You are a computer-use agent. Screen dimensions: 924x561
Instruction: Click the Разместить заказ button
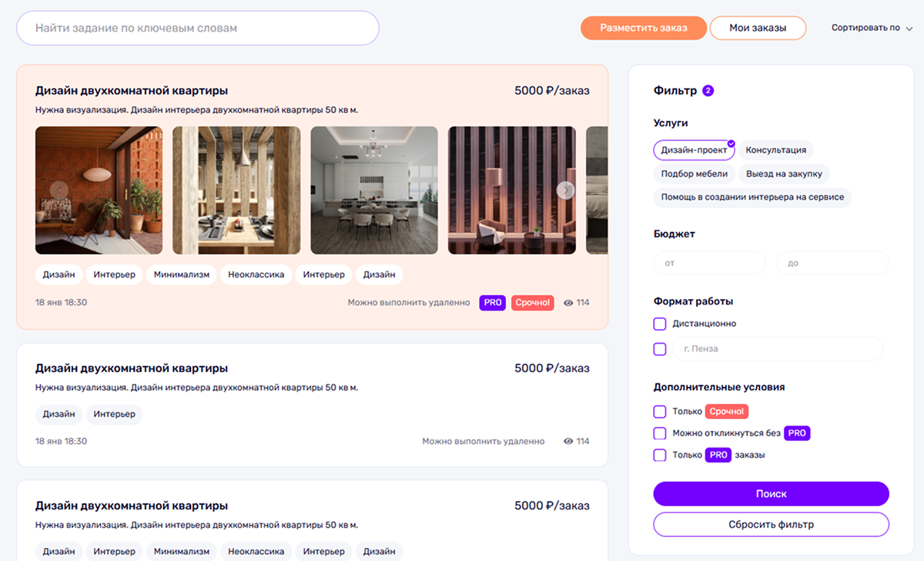click(643, 28)
